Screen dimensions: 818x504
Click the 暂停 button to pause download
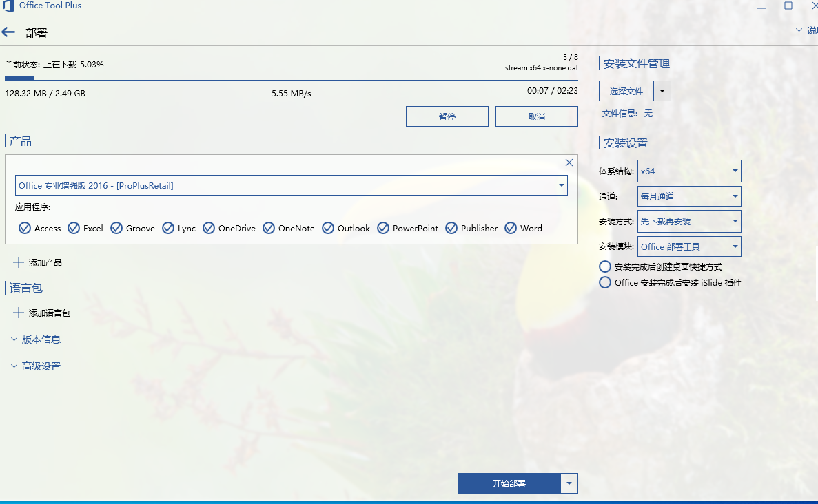click(447, 116)
